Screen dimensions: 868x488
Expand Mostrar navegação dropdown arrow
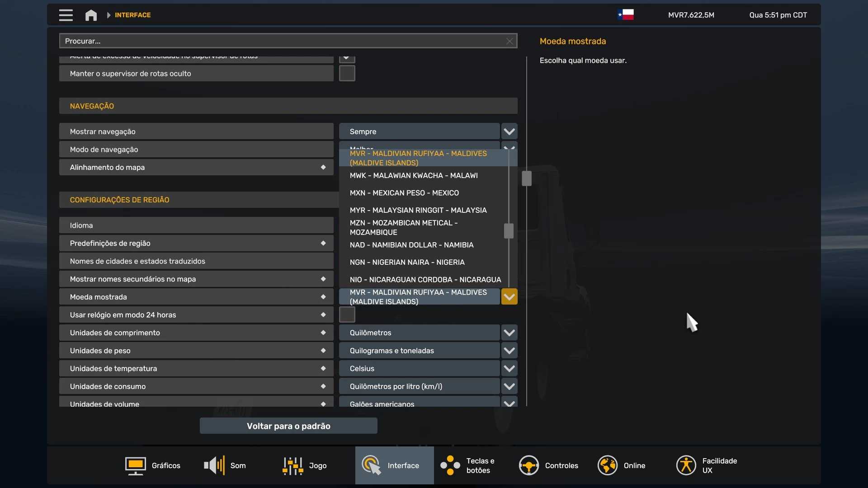tap(509, 131)
